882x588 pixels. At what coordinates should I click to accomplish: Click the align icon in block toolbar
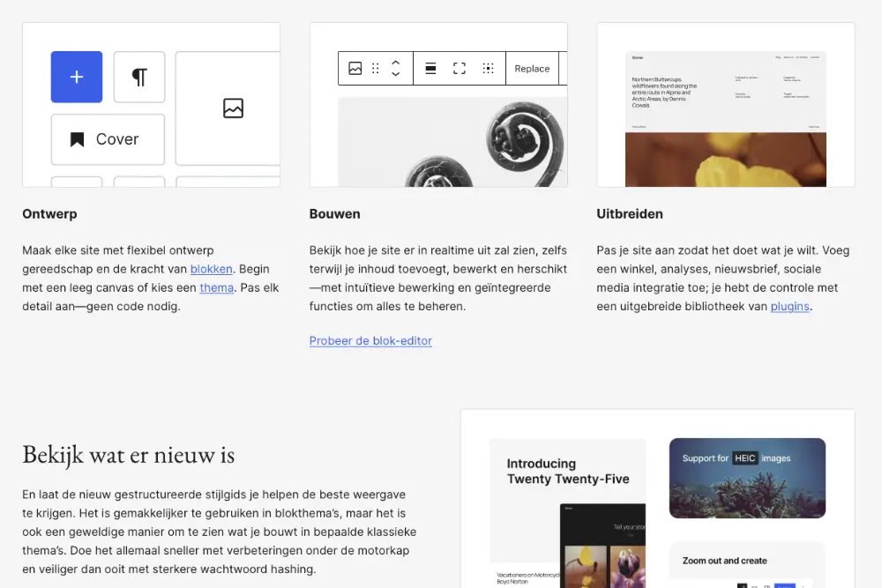430,69
